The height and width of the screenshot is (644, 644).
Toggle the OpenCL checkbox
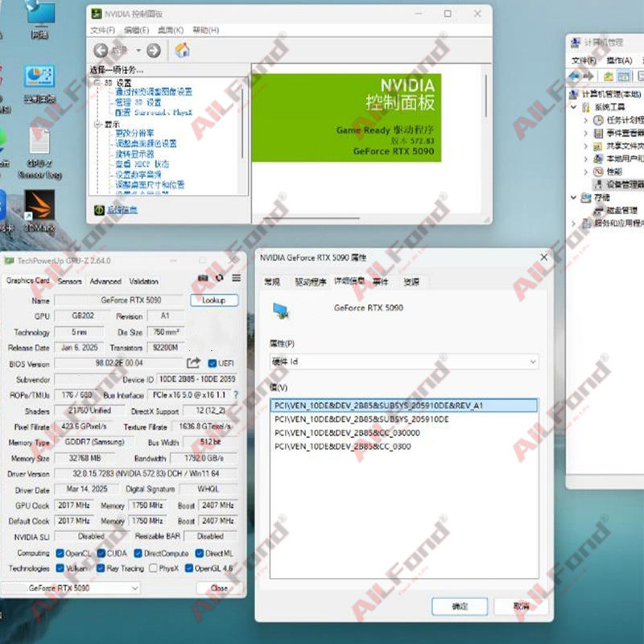point(60,553)
